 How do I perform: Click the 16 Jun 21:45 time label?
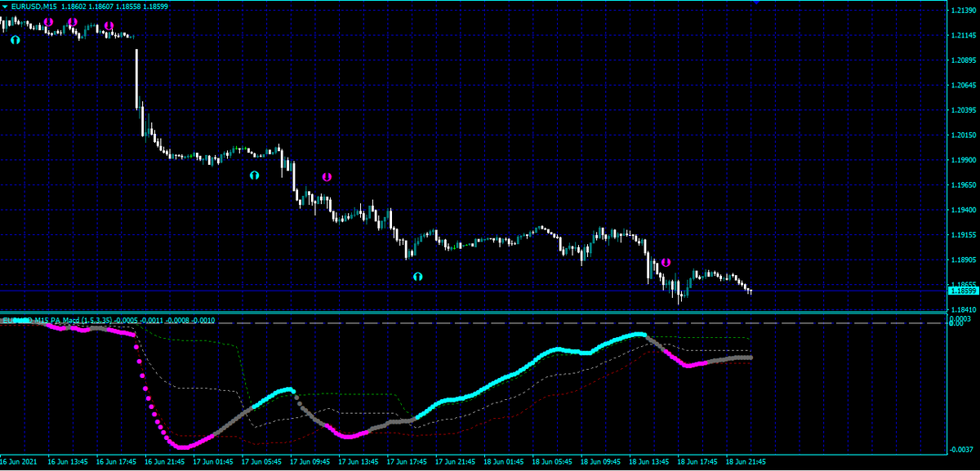tap(166, 461)
